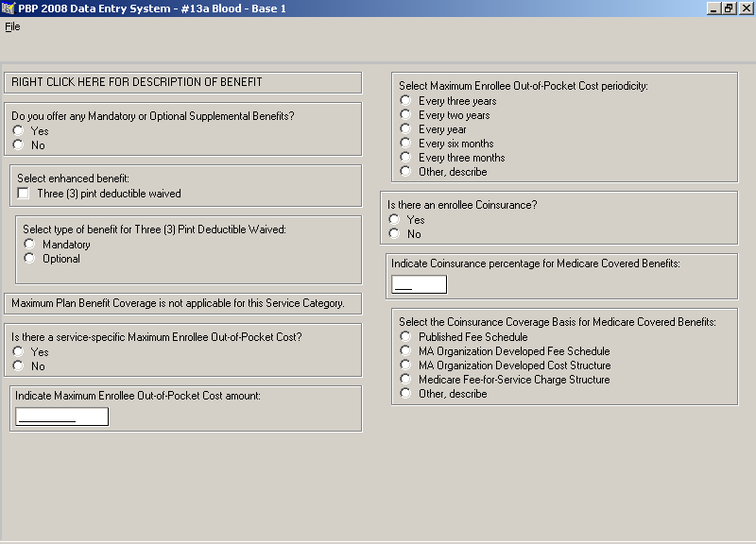Select Every six months periodicity
Viewport: 756px width, 544px height.
[406, 144]
